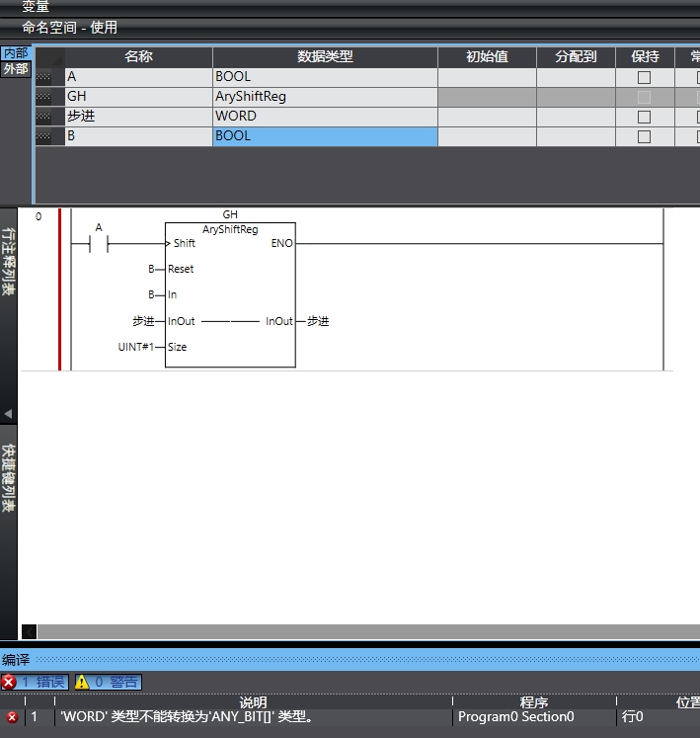Enable 保持 checkbox for variable A
The width and height of the screenshot is (700, 738).
tap(644, 77)
